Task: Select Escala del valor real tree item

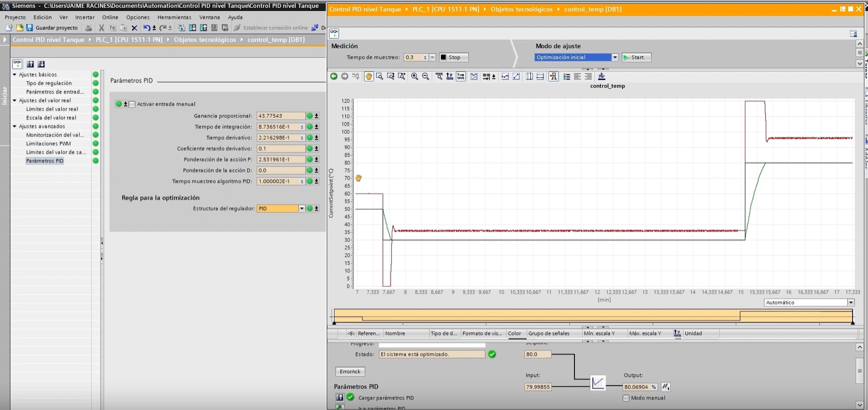Action: tap(51, 118)
